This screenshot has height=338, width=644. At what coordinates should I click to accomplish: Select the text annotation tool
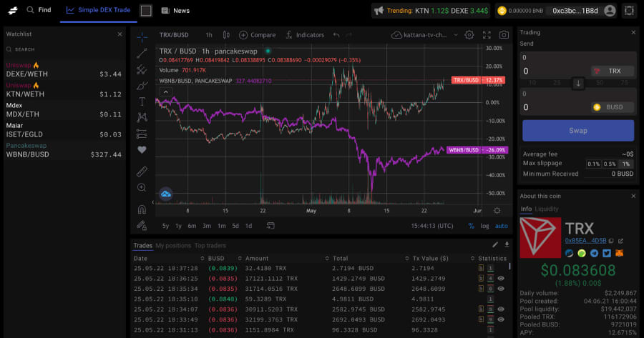pyautogui.click(x=142, y=101)
